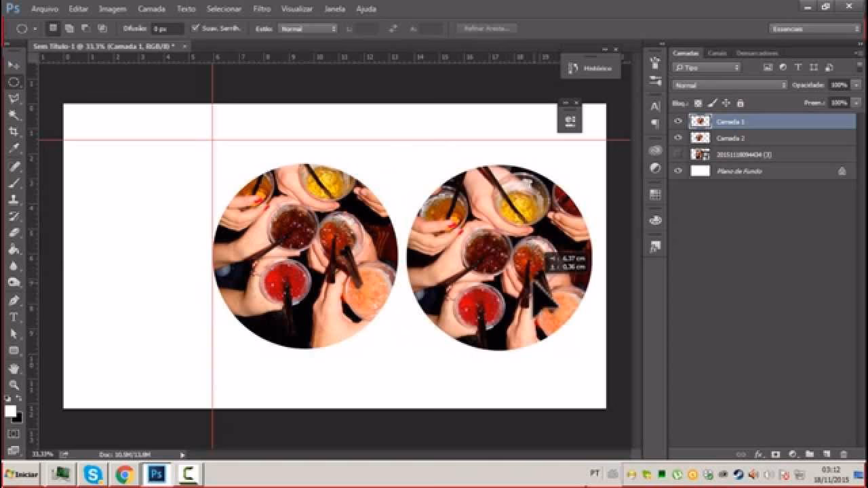Screen dimensions: 868x488
Task: Pick the Eyedropper tool
Action: [x=14, y=148]
